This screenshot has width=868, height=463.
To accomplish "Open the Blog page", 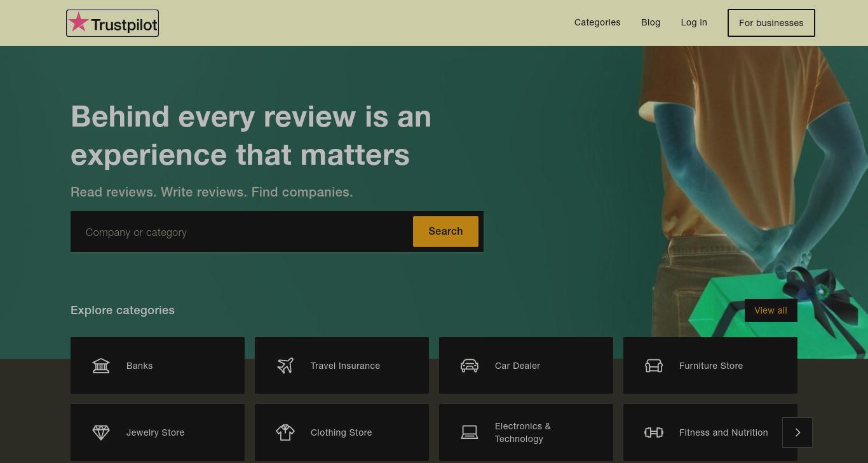I will click(651, 22).
